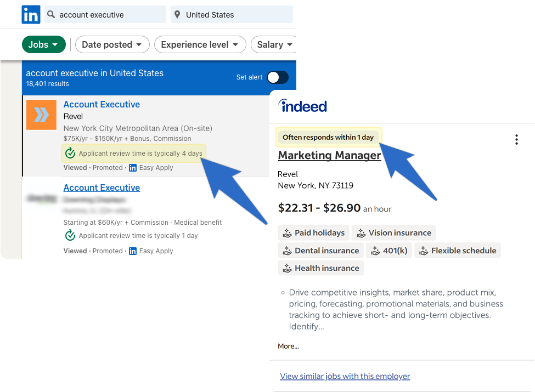
Task: Click the Dental insurance benefit label
Action: tap(327, 251)
